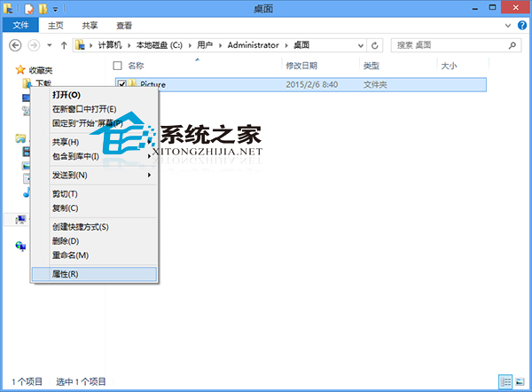Viewport: 532px width, 392px height.
Task: Switch to the 查看 ribbon tab
Action: 124,26
